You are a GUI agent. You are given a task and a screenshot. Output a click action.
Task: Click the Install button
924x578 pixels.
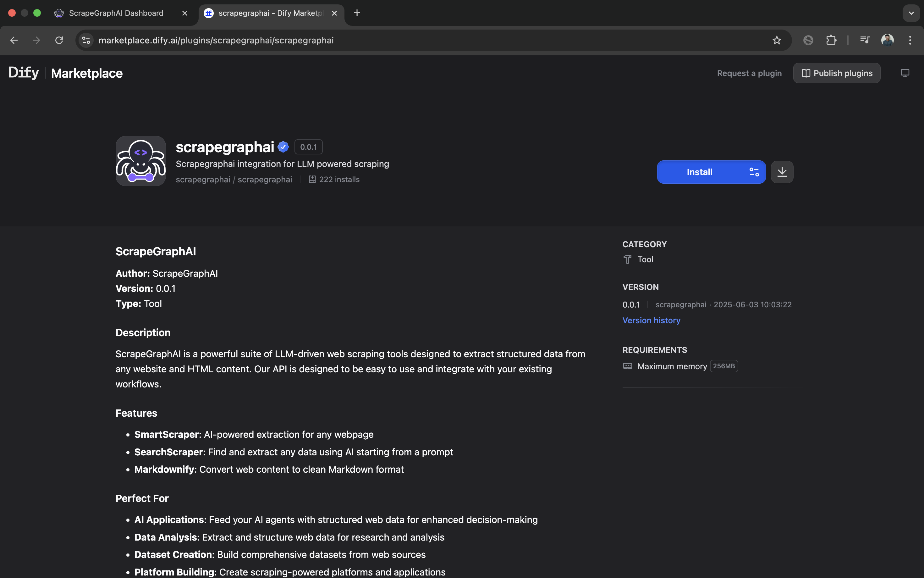tap(699, 172)
